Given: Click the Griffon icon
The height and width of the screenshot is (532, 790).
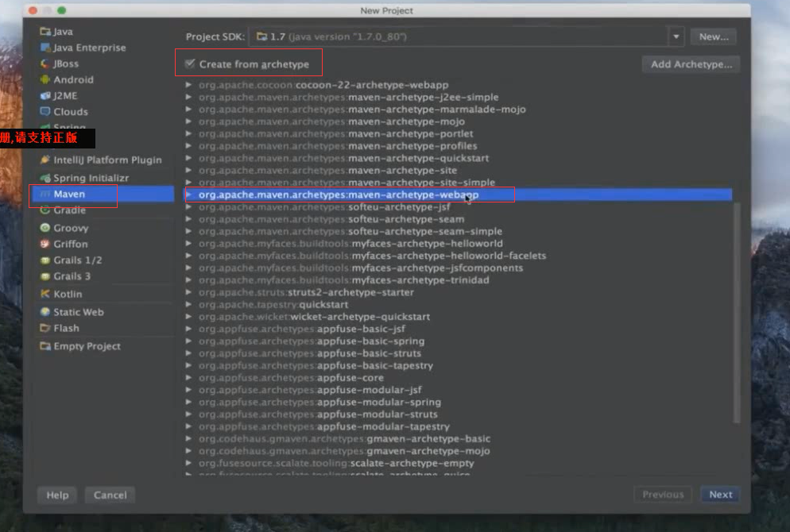Looking at the screenshot, I should pyautogui.click(x=45, y=244).
